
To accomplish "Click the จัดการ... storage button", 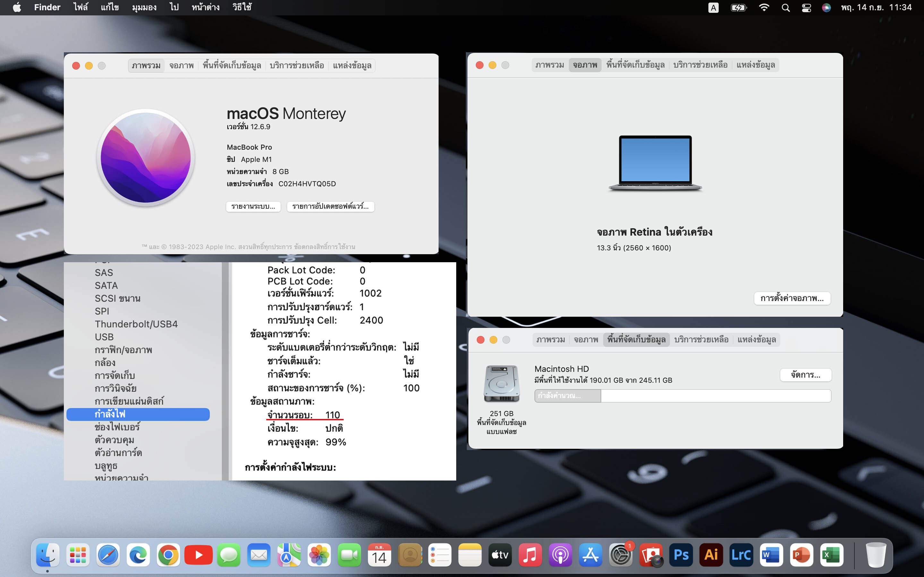I will (x=805, y=375).
